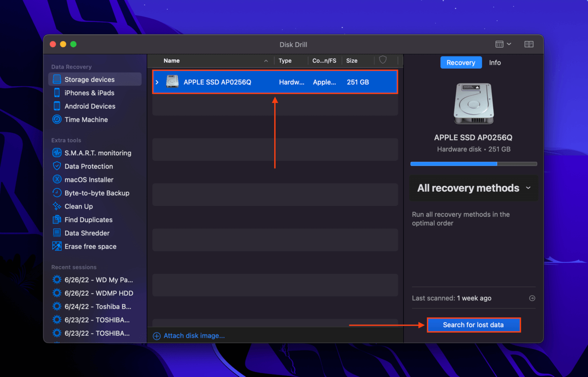Open S.M.A.R.T. monitoring pulse icon
588x377 pixels.
[57, 153]
